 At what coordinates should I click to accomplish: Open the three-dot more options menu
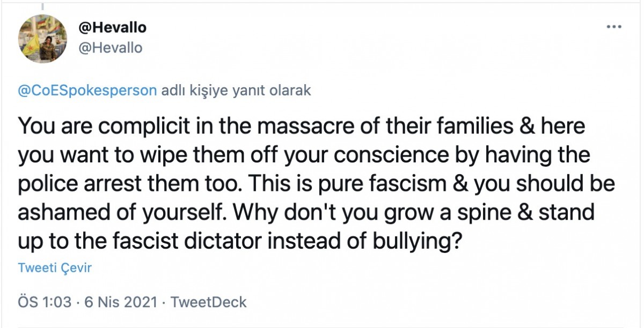pos(613,27)
